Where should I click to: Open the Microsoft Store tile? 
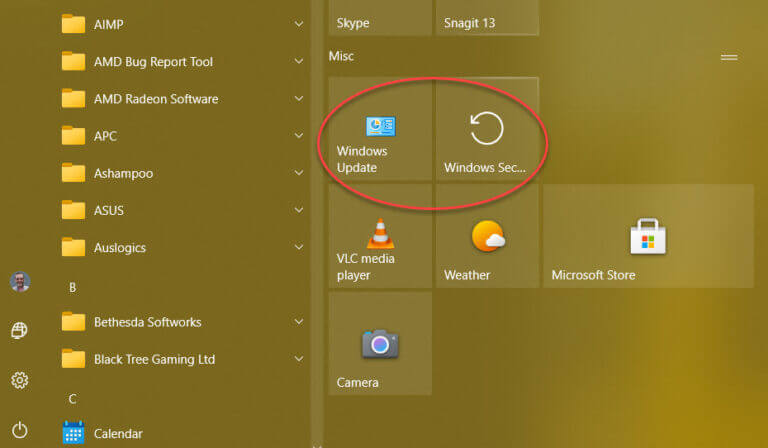click(x=648, y=236)
